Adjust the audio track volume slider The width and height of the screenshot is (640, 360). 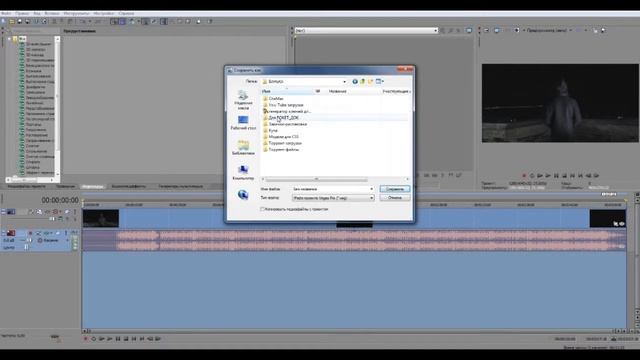[29, 240]
